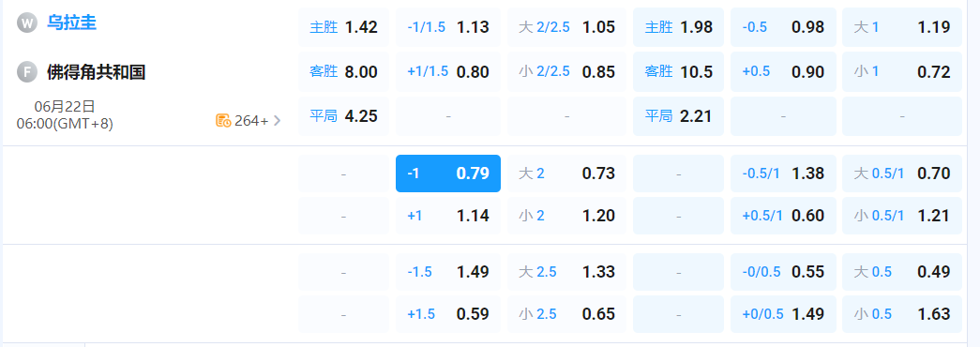Image resolution: width=980 pixels, height=347 pixels.
Task: Select handicap +0.5 at 0.90
Action: click(x=783, y=72)
